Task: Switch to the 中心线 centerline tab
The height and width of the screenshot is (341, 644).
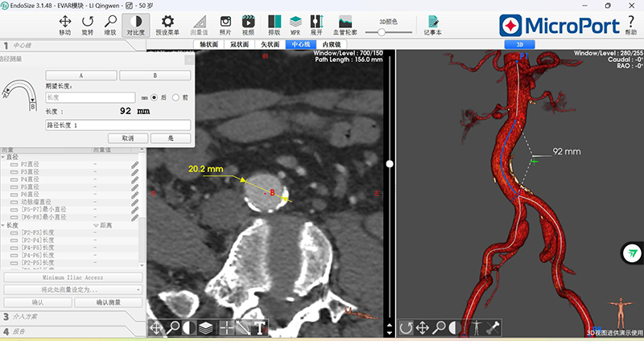Action: coord(300,44)
